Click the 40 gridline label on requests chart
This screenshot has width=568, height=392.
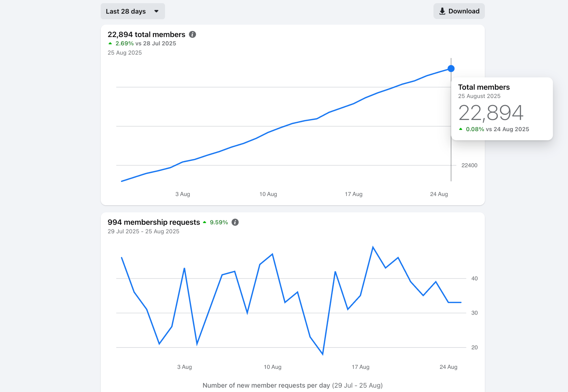tap(474, 278)
